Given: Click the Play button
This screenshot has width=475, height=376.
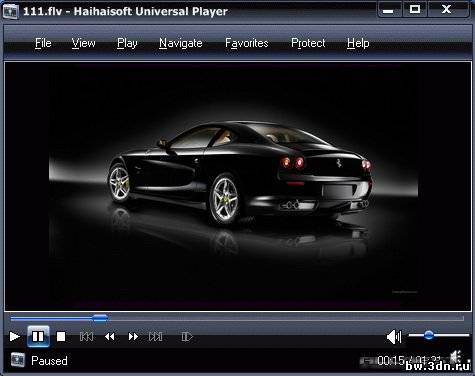Looking at the screenshot, I should click(15, 337).
